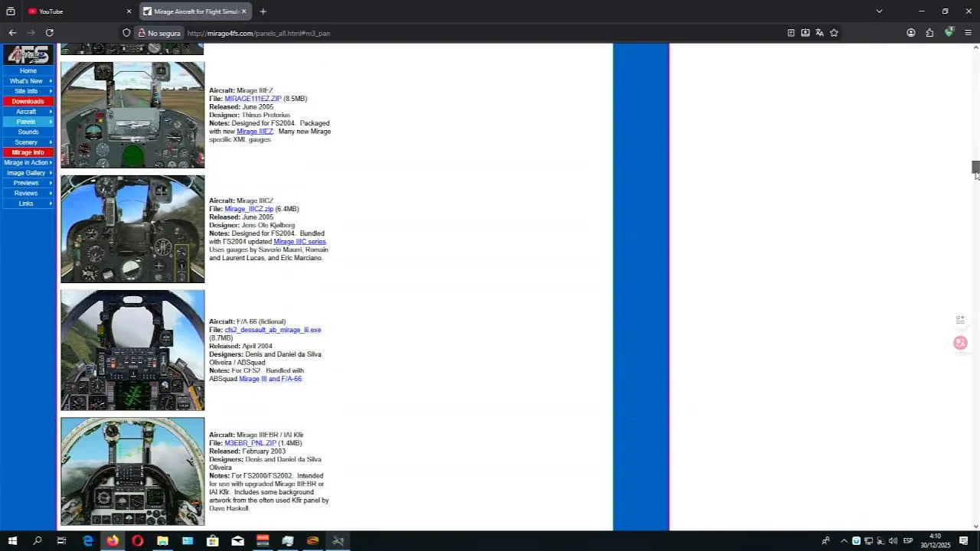The image size is (980, 551).
Task: Open the Mirage IIIEBR / IAI Kfir panel thumbnail
Action: click(x=132, y=471)
